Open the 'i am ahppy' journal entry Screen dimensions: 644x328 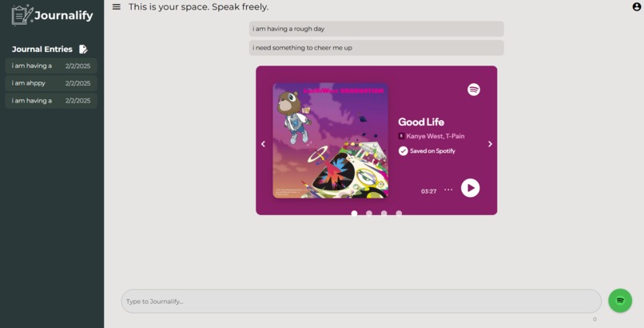pyautogui.click(x=51, y=83)
